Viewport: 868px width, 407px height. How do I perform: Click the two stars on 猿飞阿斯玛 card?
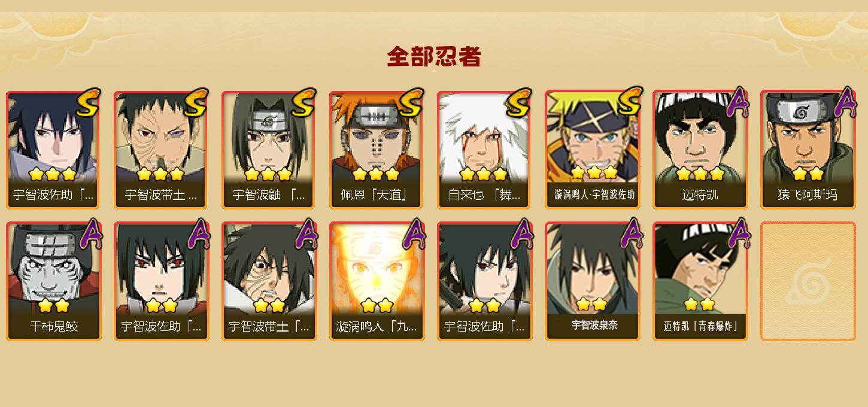point(808,174)
